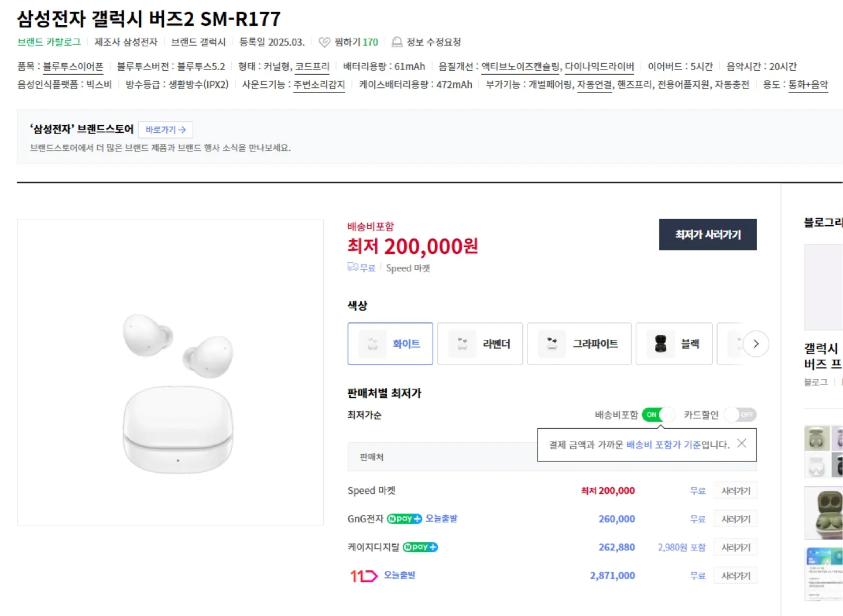Screen dimensions: 843x616
Task: Click the free shipping truck icon
Action: point(352,267)
